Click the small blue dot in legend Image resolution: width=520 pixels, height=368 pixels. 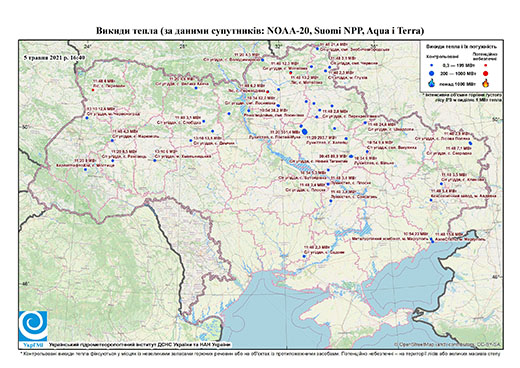(431, 66)
